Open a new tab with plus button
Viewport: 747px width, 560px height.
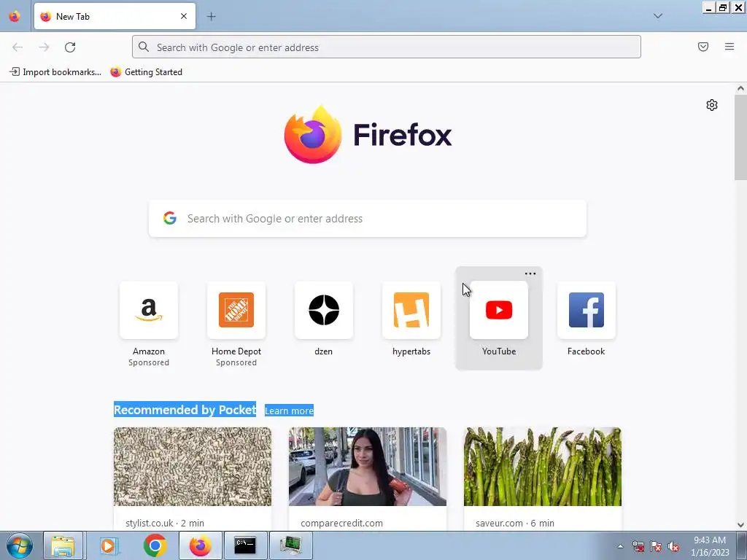tap(211, 16)
